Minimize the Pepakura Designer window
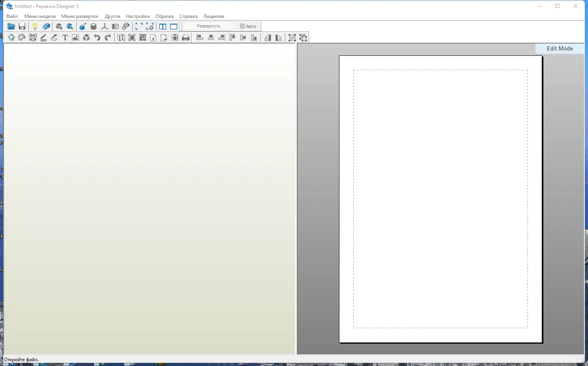The image size is (588, 366). [x=539, y=6]
